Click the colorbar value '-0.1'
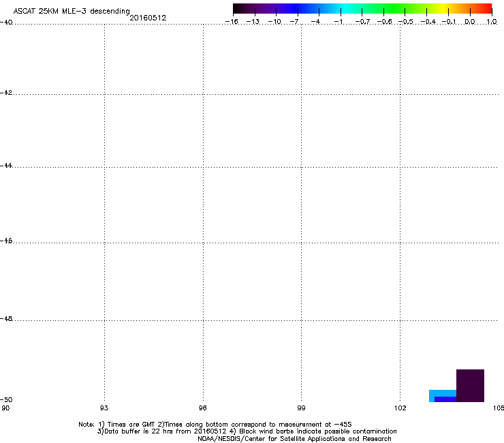The width and height of the screenshot is (504, 443). [x=449, y=22]
